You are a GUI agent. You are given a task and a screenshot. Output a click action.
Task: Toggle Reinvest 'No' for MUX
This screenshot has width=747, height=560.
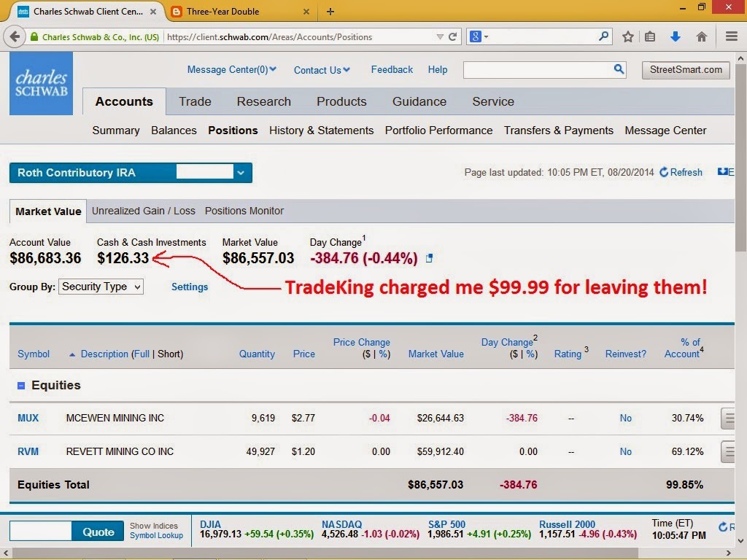tap(625, 418)
